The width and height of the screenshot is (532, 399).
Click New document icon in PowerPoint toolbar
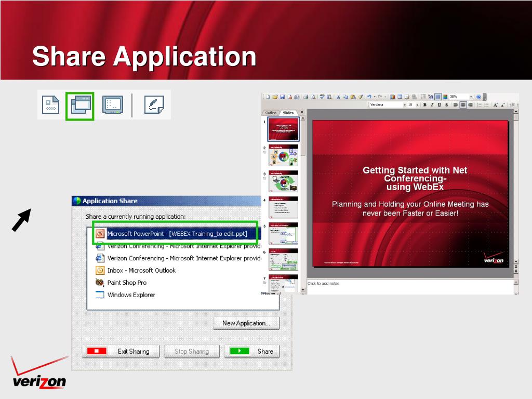pos(268,97)
